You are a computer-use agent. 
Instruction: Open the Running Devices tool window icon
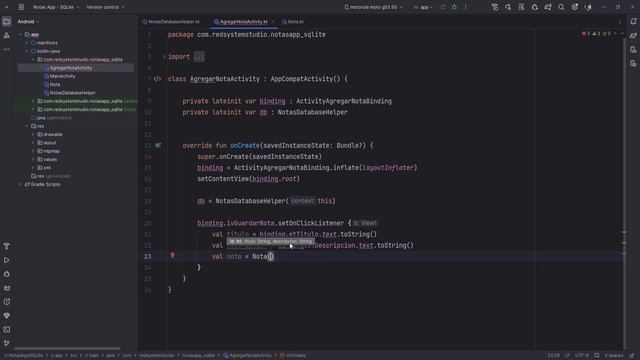[633, 63]
